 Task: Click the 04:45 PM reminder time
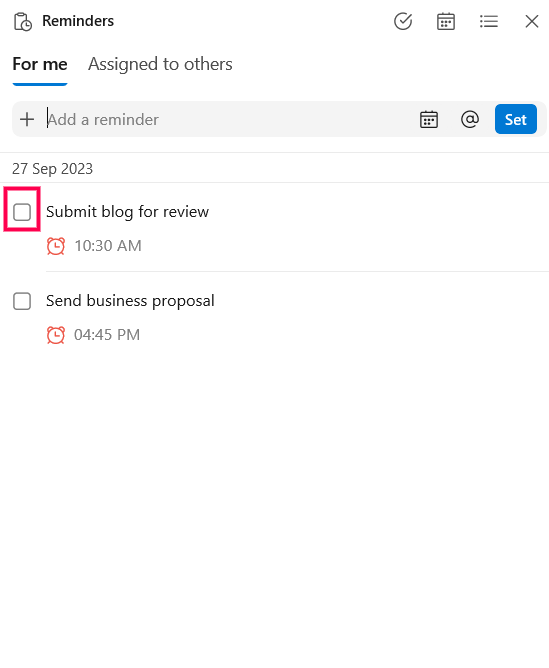(x=107, y=335)
